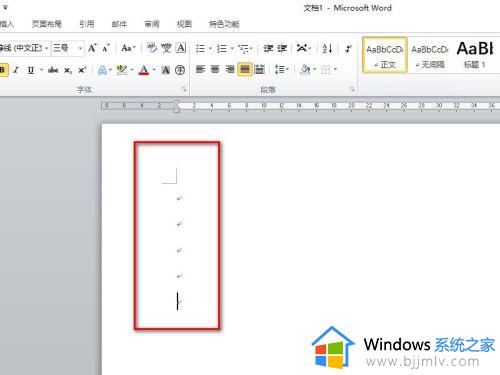Toggle Bold formatting

(3, 70)
